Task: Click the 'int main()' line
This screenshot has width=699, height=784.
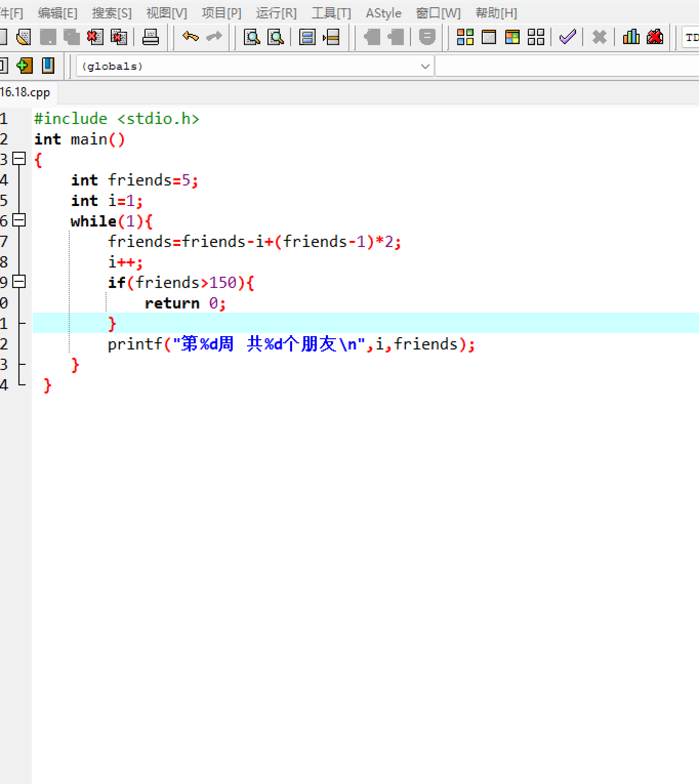Action: [79, 139]
